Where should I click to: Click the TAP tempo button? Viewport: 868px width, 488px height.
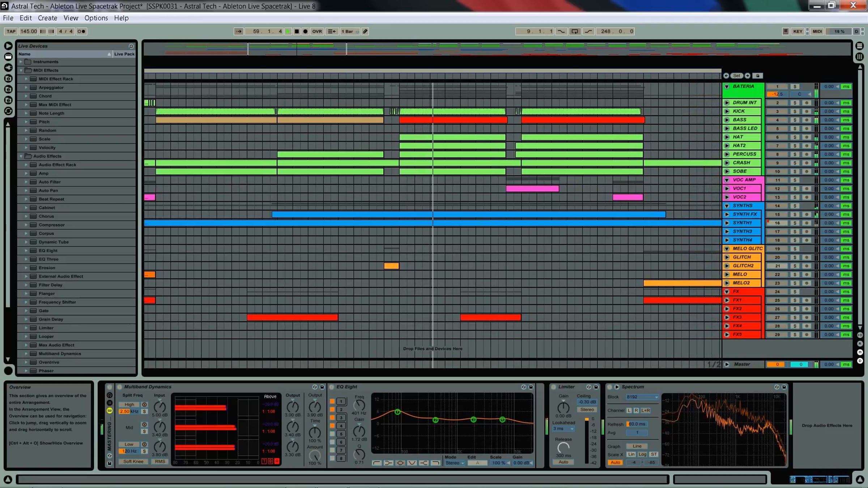pos(11,31)
